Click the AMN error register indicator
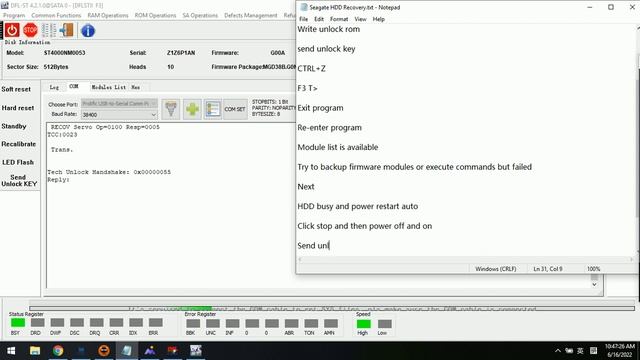This screenshot has width=640, height=360. pos(331,324)
